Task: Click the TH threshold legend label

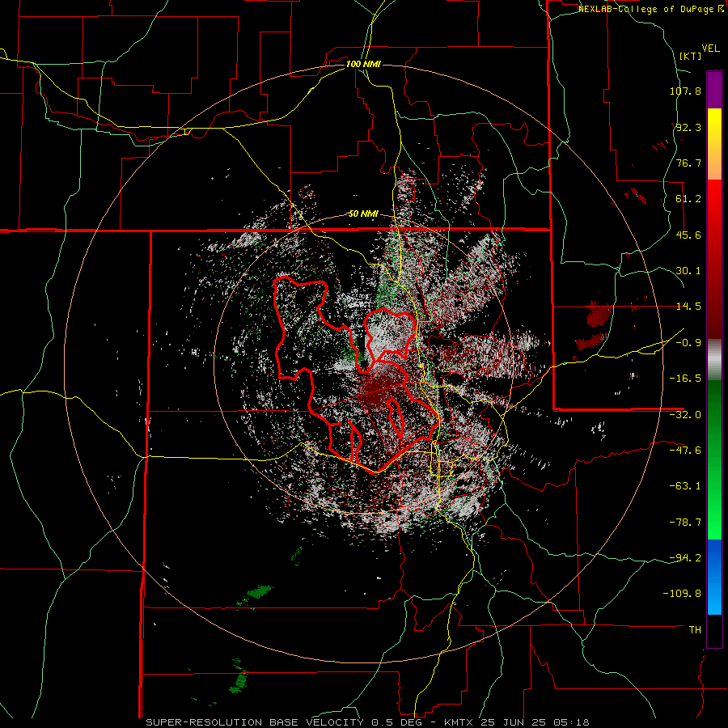Action: (695, 630)
